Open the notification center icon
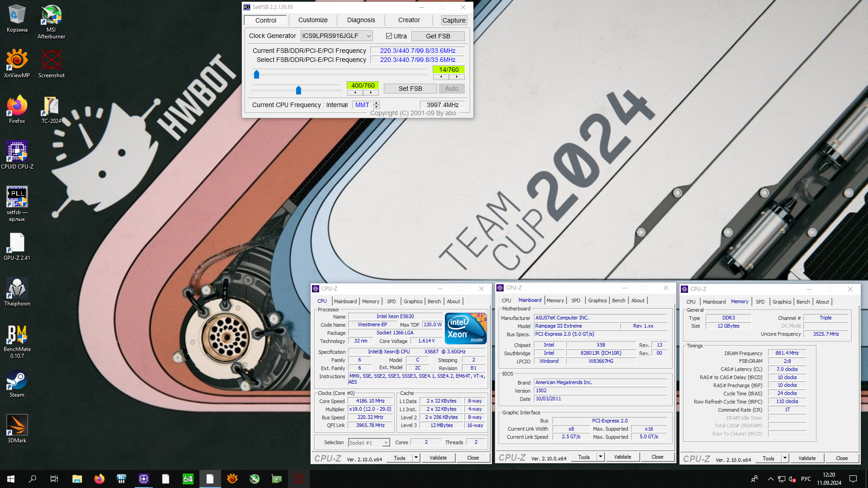The image size is (868, 488). pos(853,479)
